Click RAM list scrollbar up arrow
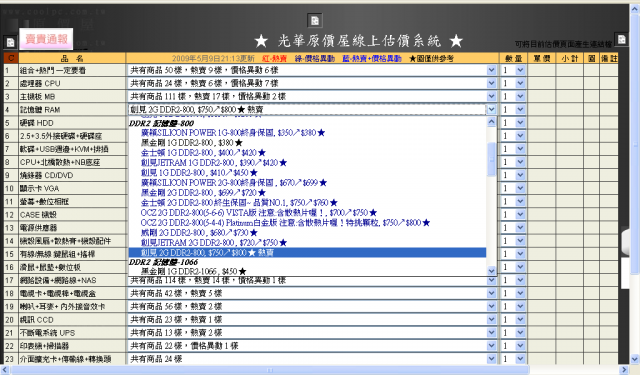Viewport: 640px width, 375px height. click(491, 122)
